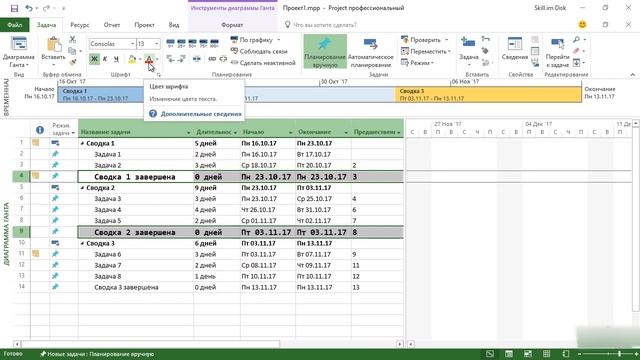
Task: Toggle Respect Links (Соблюдать связи)
Action: pyautogui.click(x=259, y=51)
